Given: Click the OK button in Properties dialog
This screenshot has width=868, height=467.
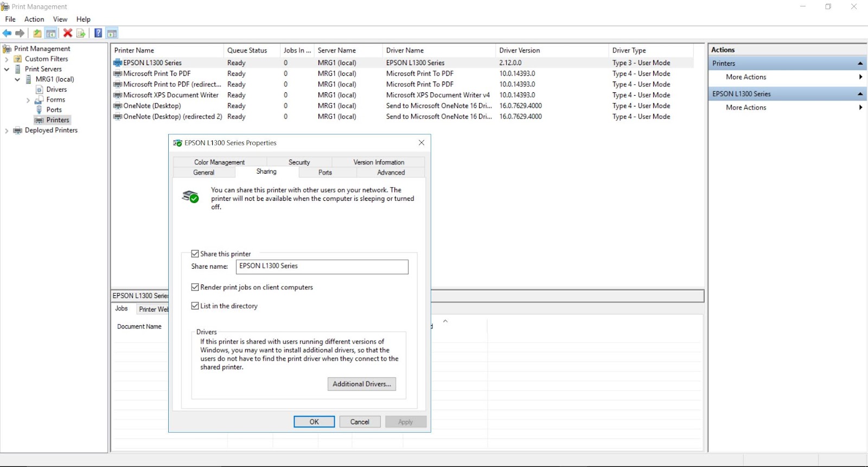Looking at the screenshot, I should (x=314, y=422).
